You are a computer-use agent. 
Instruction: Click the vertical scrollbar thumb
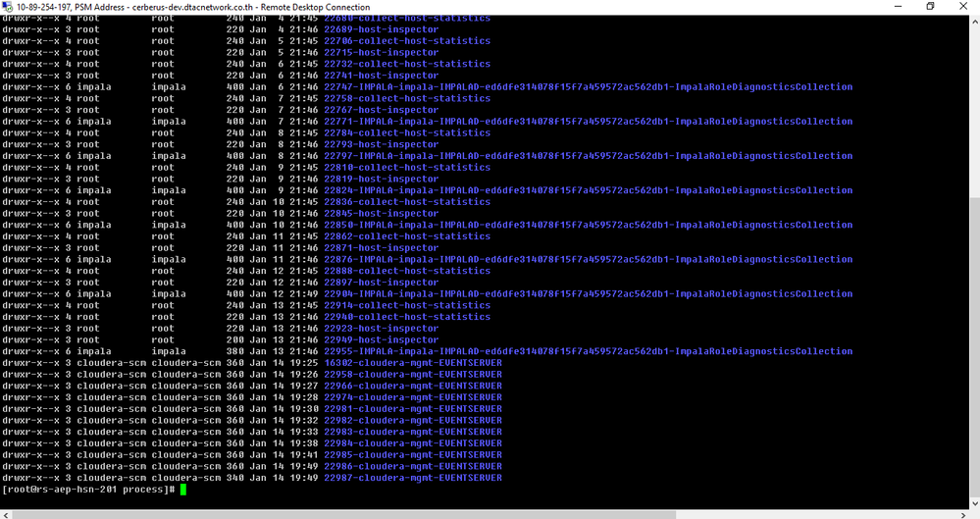point(974,347)
